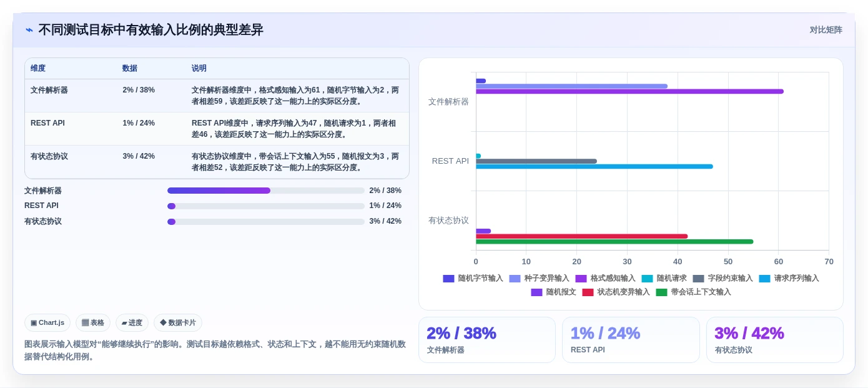868x388 pixels.
Task: Click the 格式感知输入 bar for 文件解析器
Action: (629, 91)
